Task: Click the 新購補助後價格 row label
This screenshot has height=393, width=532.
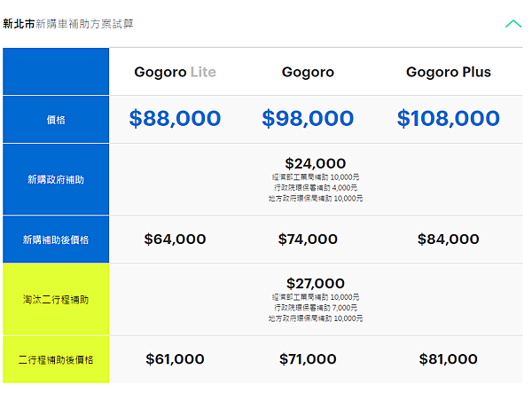Action: click(x=56, y=240)
